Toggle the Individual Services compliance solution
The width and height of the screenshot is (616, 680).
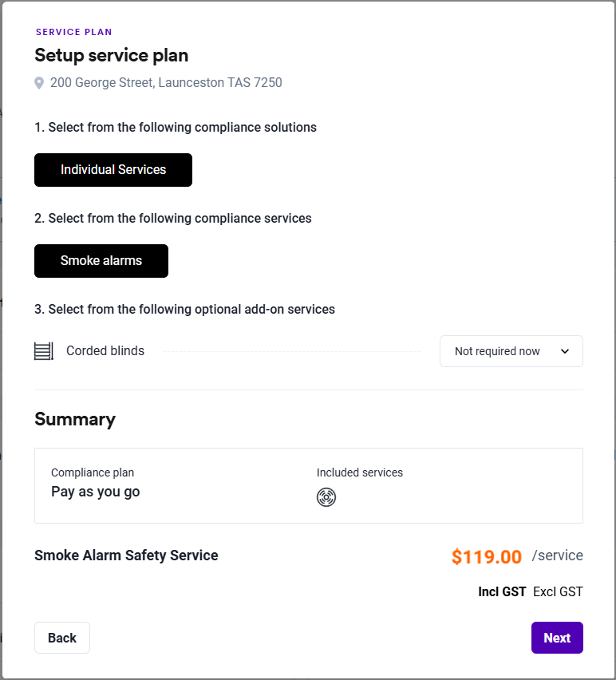pos(113,170)
